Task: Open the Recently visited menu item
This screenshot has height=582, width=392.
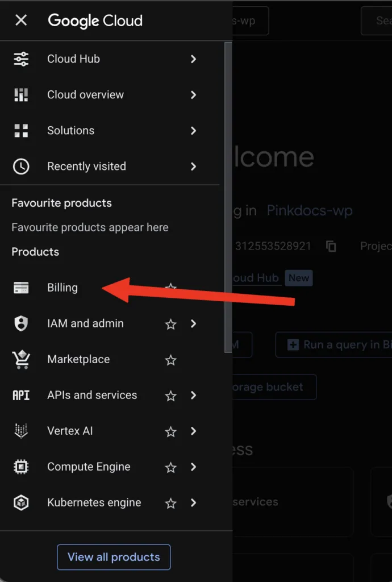Action: coord(86,167)
